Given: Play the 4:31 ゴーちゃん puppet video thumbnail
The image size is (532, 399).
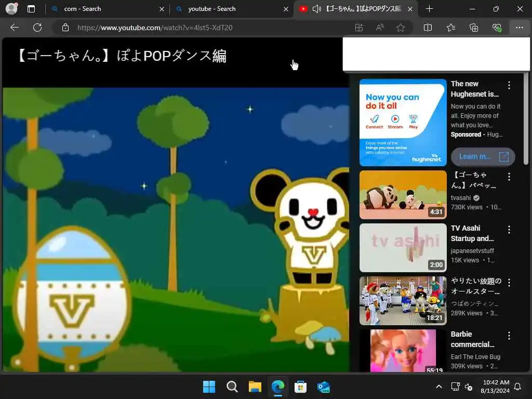Looking at the screenshot, I should click(403, 195).
